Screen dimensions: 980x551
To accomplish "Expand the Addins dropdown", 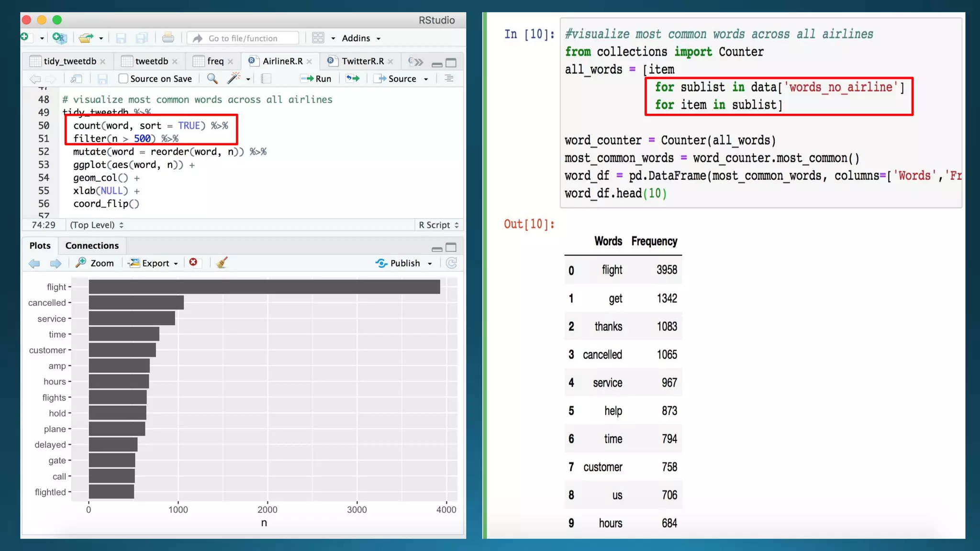I will coord(361,38).
